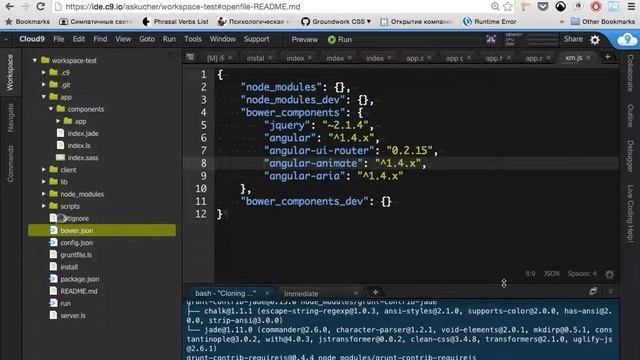Close the Immediate tab

[355, 293]
